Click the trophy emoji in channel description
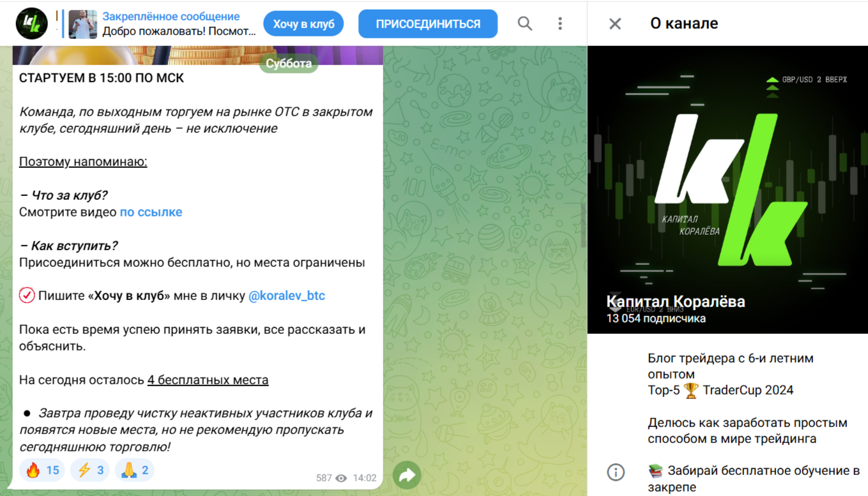Viewport: 868px width, 496px height. pos(691,390)
